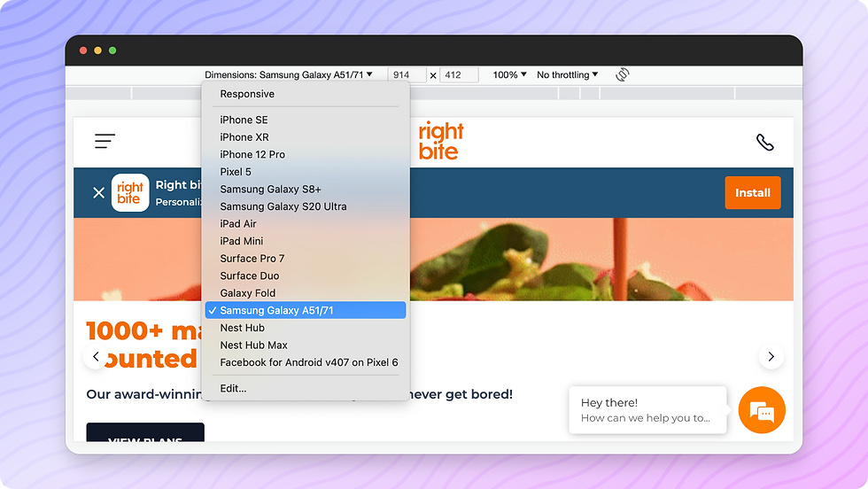This screenshot has width=868, height=489.
Task: Select iPhone SE device
Action: (x=306, y=120)
